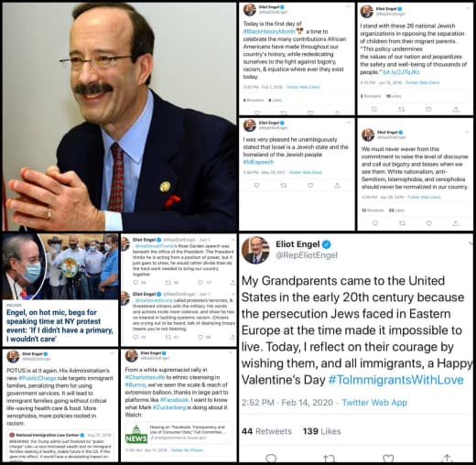Image resolution: width=476 pixels, height=465 pixels.
Task: Open the #PublicCharge hashtag
Action: (38, 378)
